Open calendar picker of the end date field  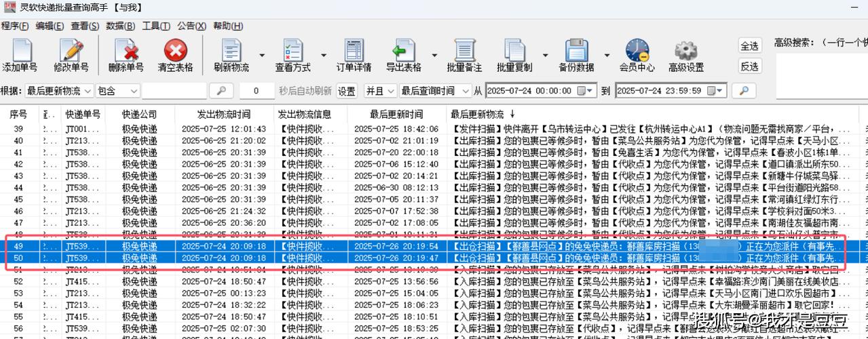coord(715,91)
